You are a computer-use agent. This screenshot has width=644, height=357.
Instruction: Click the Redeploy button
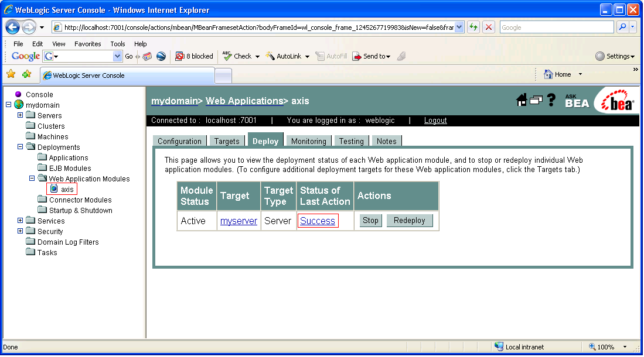(x=410, y=221)
